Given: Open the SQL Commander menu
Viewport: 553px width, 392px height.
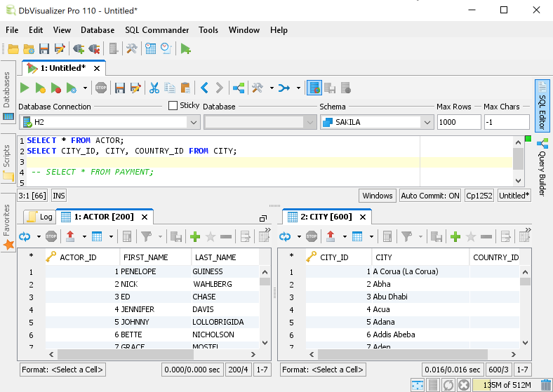Looking at the screenshot, I should click(x=157, y=30).
